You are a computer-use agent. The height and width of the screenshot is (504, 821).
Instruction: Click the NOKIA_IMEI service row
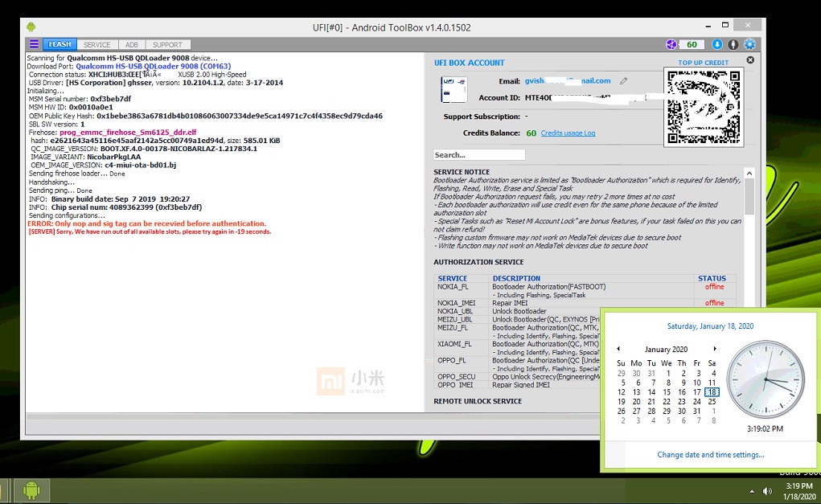[585, 303]
